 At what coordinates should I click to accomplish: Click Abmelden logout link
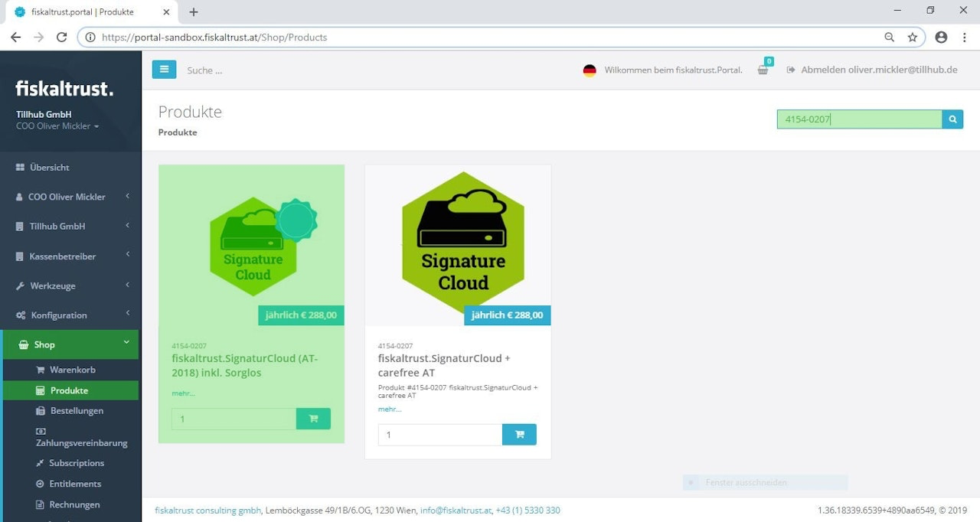[x=872, y=70]
